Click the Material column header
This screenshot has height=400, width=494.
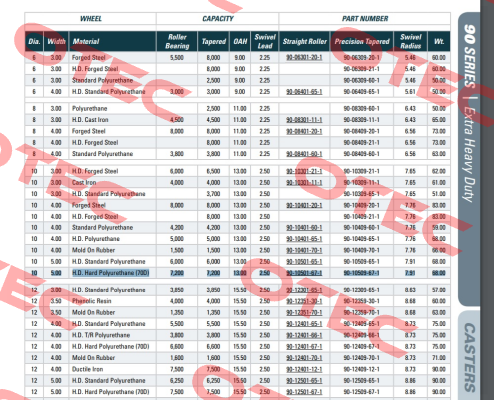click(112, 42)
